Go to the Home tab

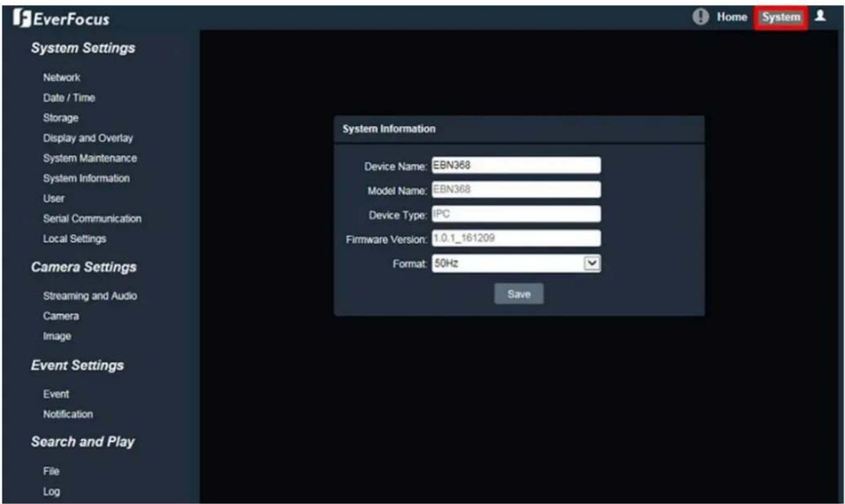[732, 17]
